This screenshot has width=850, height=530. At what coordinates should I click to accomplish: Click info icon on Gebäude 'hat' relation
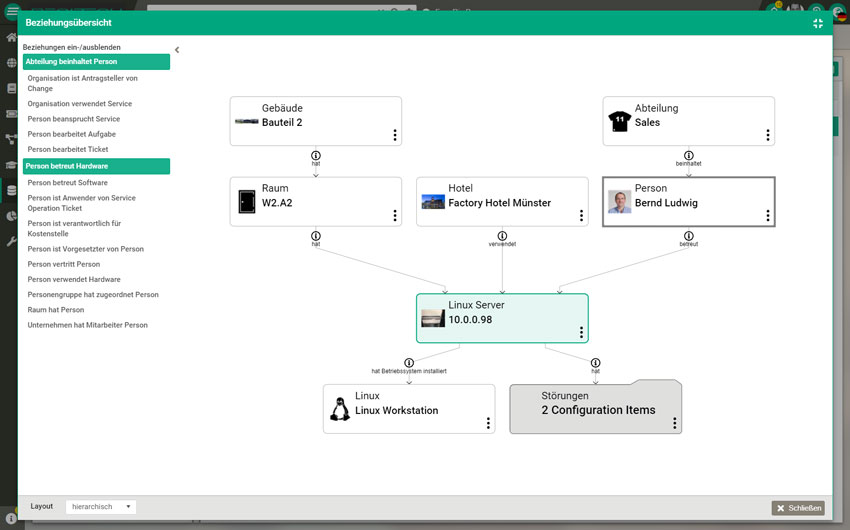[315, 156]
